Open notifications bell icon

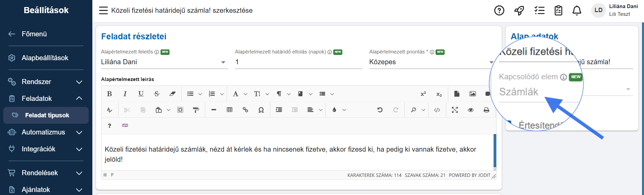click(x=577, y=10)
